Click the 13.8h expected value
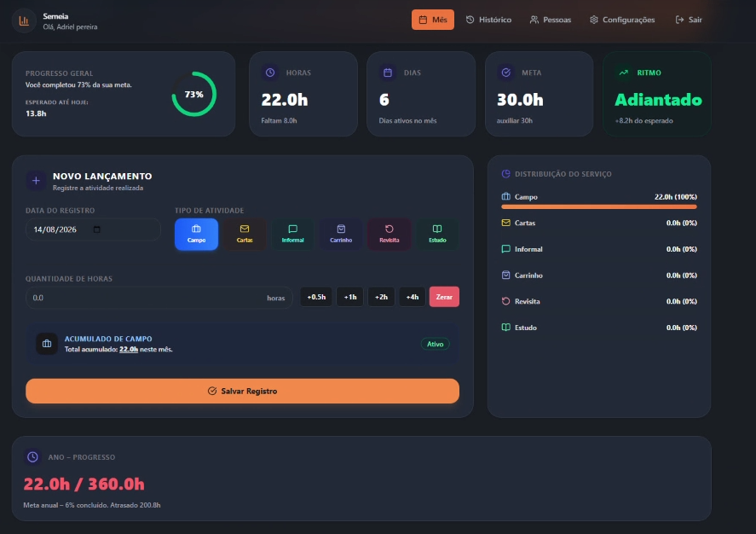This screenshot has height=534, width=756. (x=36, y=113)
